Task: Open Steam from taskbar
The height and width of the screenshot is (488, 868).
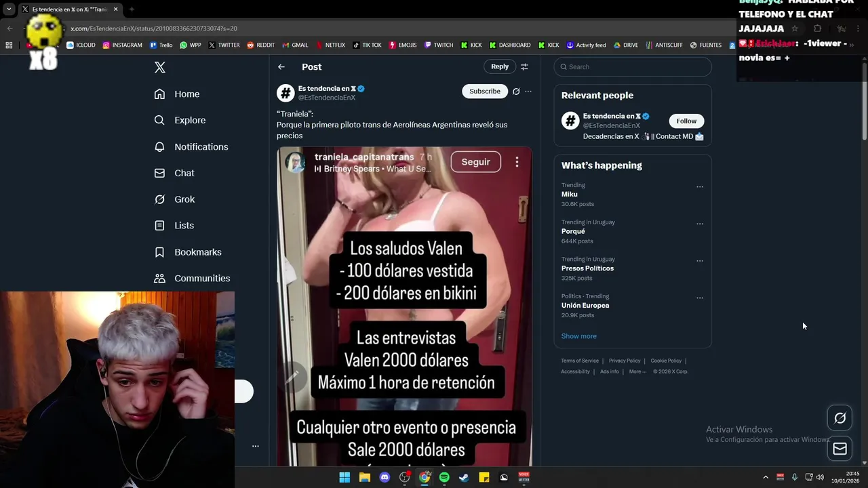Action: tap(464, 477)
